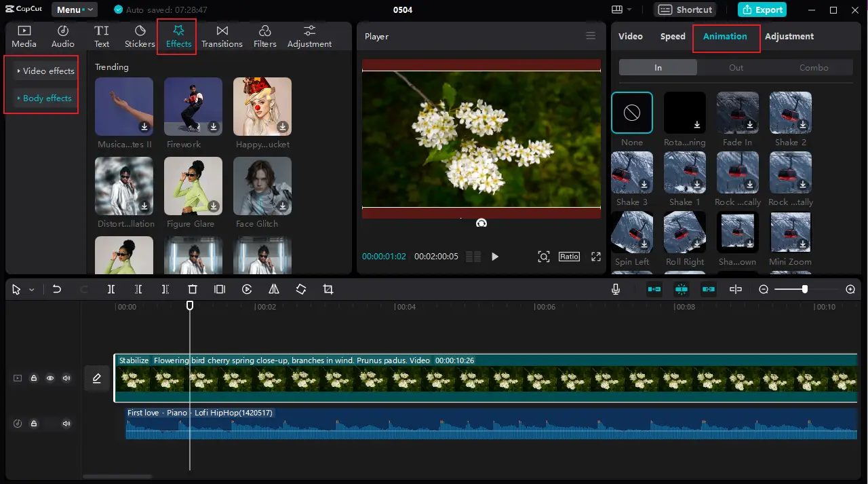
Task: Click the zoom in timeline plus icon
Action: coord(850,289)
